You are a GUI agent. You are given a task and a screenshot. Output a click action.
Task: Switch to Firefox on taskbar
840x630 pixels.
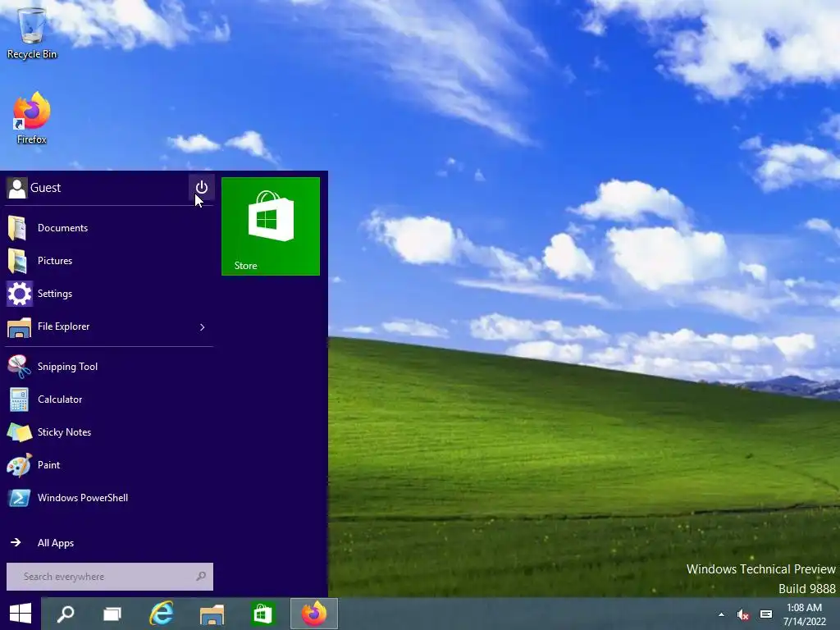click(314, 614)
